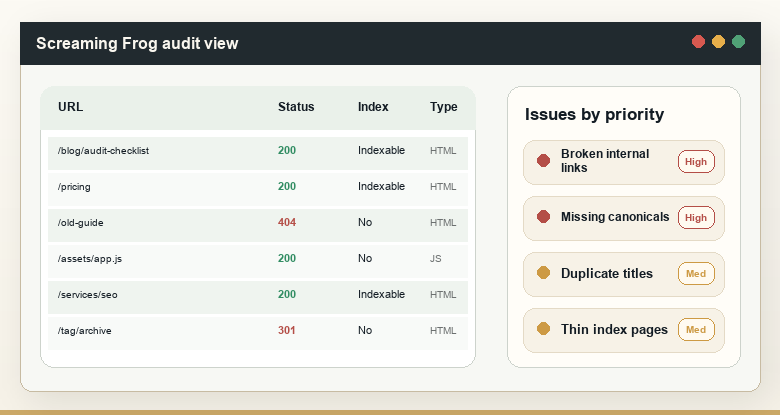
Task: Click the Med badge on Duplicate titles
Action: (x=696, y=274)
